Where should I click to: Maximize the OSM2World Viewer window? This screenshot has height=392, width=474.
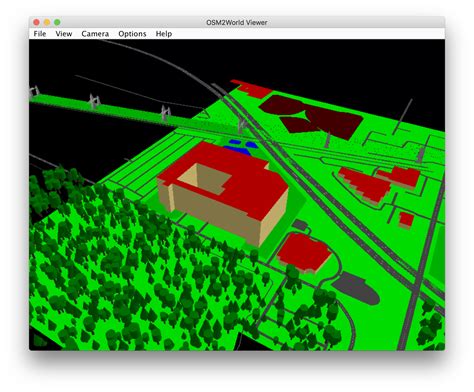click(57, 22)
